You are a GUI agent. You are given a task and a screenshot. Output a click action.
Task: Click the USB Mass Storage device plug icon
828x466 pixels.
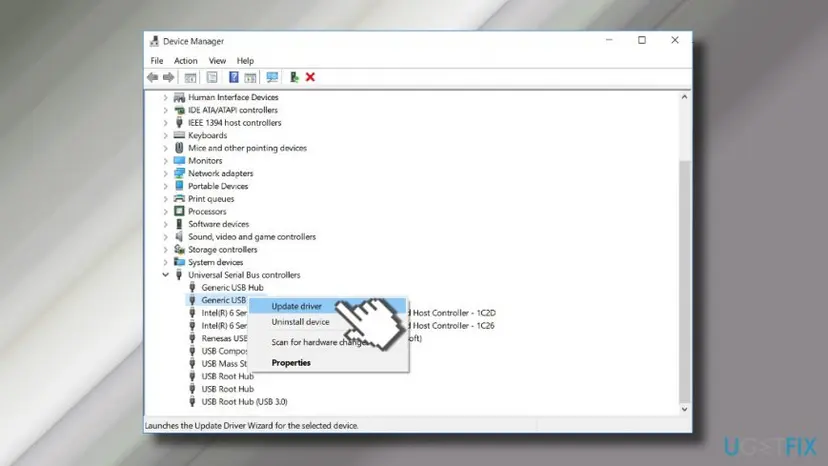point(192,364)
